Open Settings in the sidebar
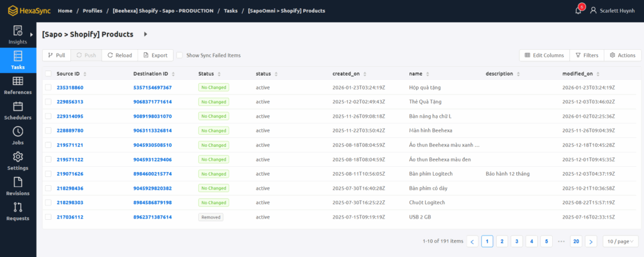644x257 pixels. (18, 161)
